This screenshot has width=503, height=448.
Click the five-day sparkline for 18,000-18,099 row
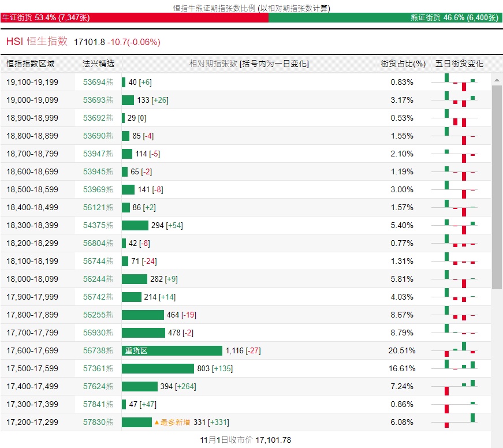click(x=454, y=279)
